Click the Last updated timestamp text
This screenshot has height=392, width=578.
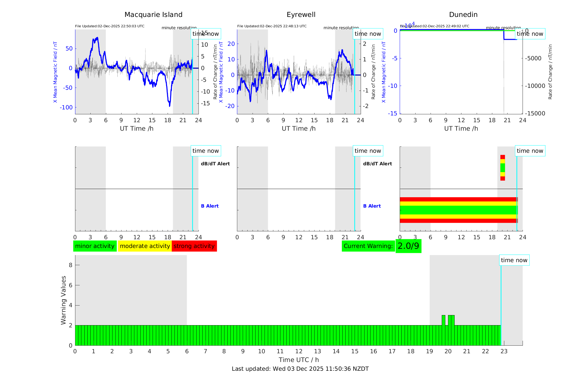(x=300, y=369)
